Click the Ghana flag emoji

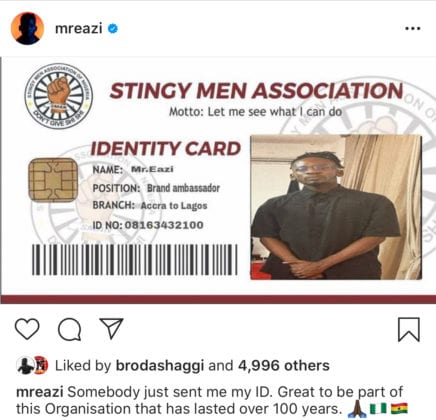(x=399, y=408)
